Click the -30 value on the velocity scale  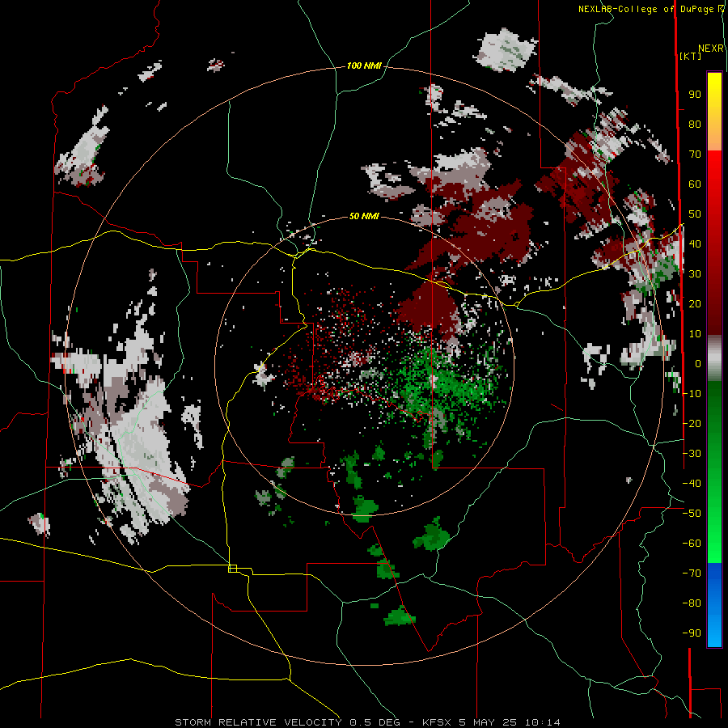click(692, 454)
